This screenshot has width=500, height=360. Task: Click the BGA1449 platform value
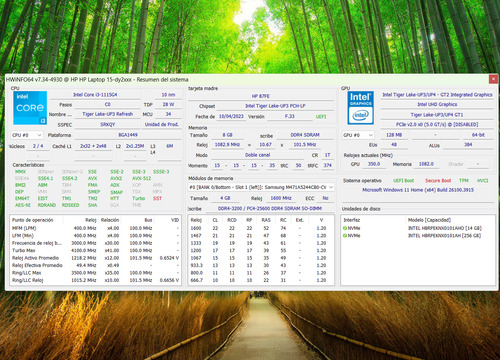(x=128, y=135)
